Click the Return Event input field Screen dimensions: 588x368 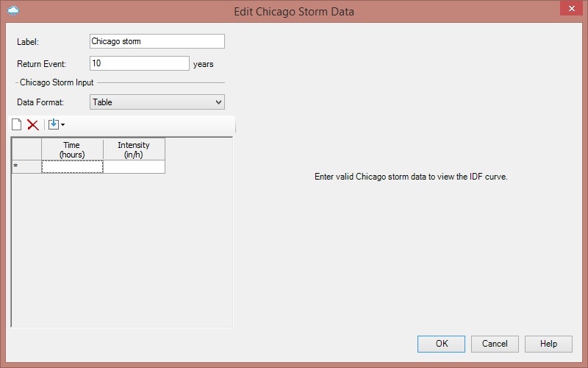[x=140, y=63]
